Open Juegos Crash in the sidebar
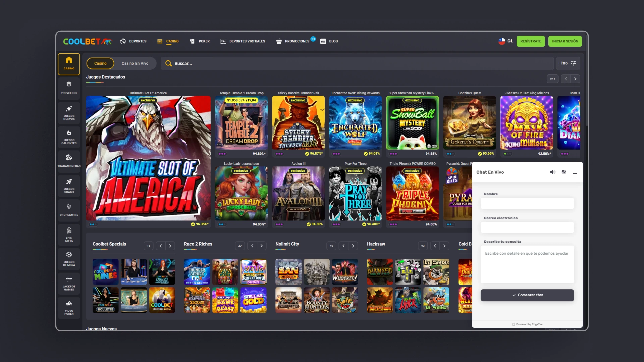644x362 pixels. pyautogui.click(x=69, y=186)
